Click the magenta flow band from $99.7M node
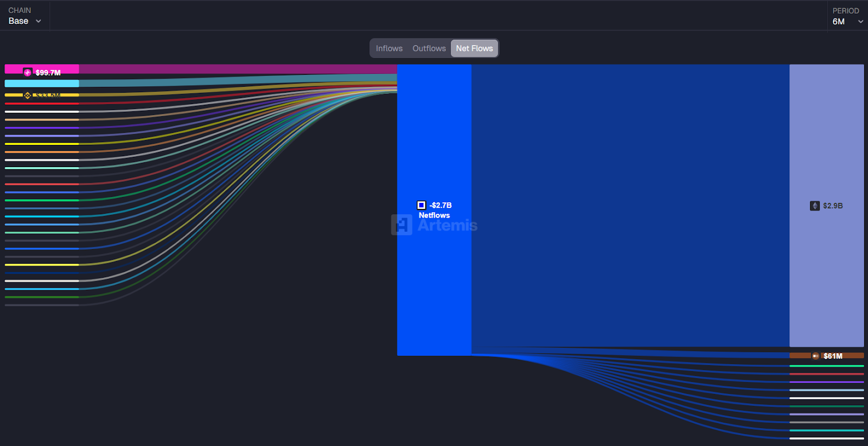This screenshot has height=446, width=868. pos(238,69)
